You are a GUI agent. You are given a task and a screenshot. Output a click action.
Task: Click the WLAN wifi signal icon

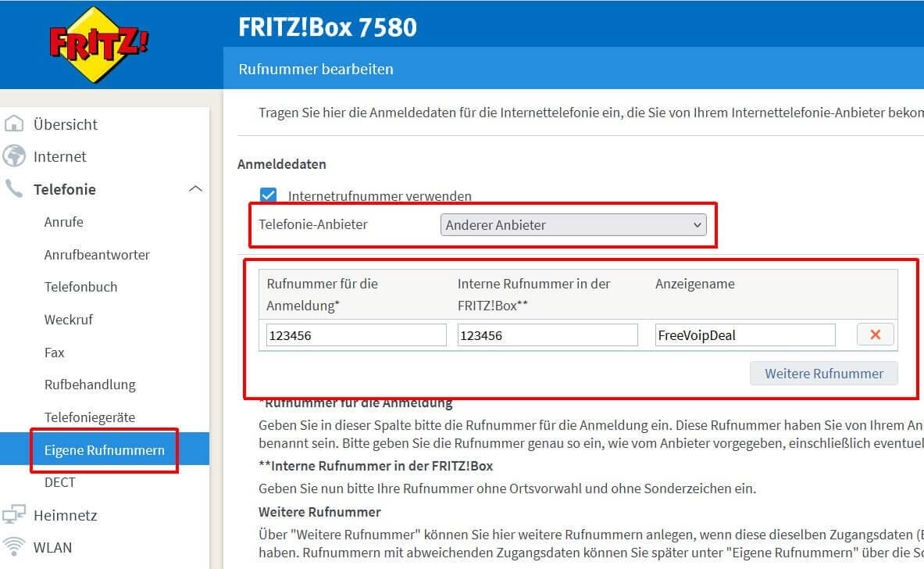[14, 546]
